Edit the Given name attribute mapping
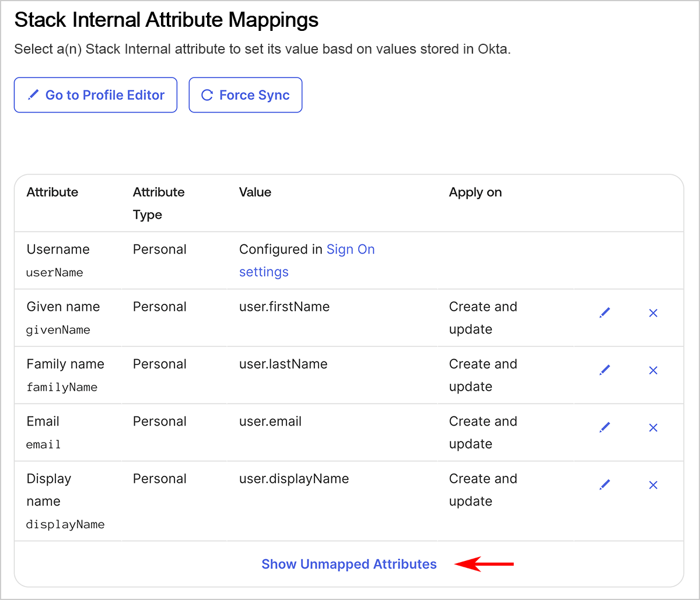This screenshot has height=600, width=700. click(x=605, y=313)
